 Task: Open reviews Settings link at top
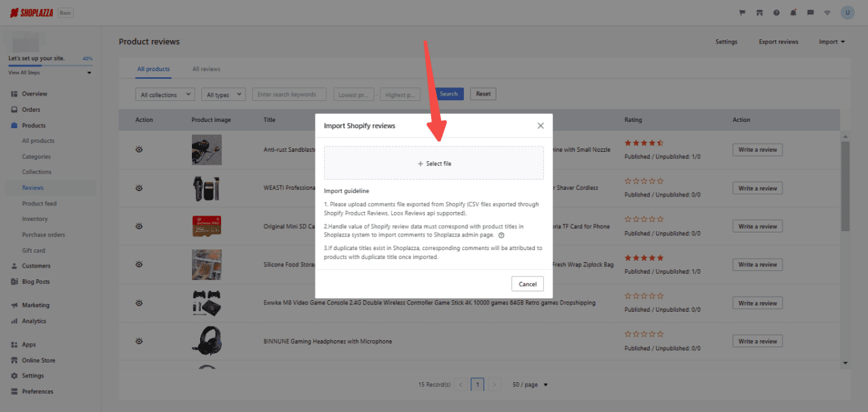tap(726, 42)
